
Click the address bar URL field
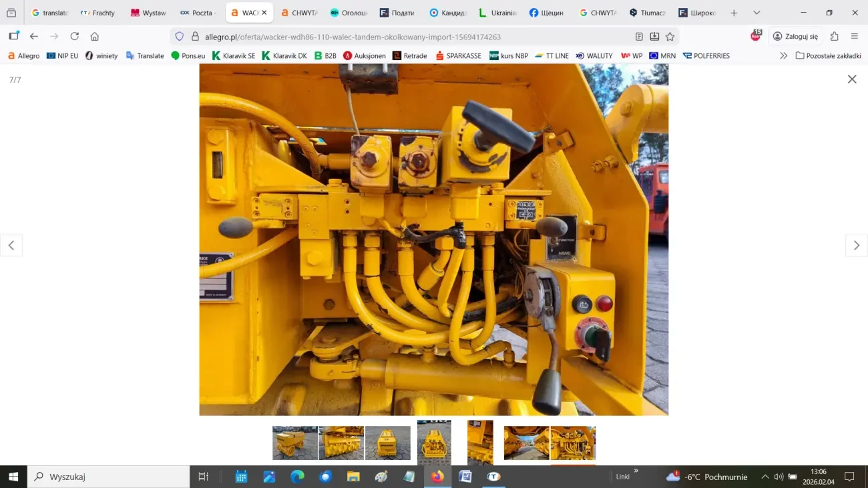401,37
